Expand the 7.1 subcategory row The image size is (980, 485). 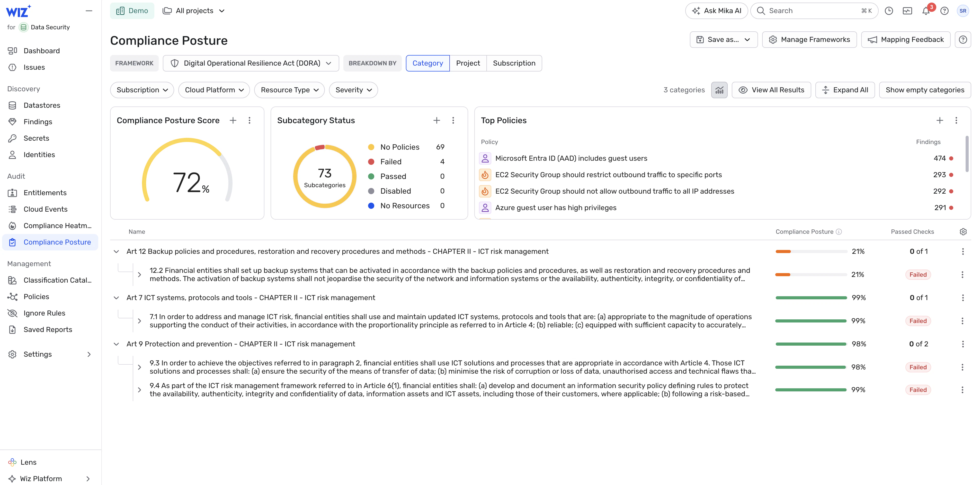(140, 321)
